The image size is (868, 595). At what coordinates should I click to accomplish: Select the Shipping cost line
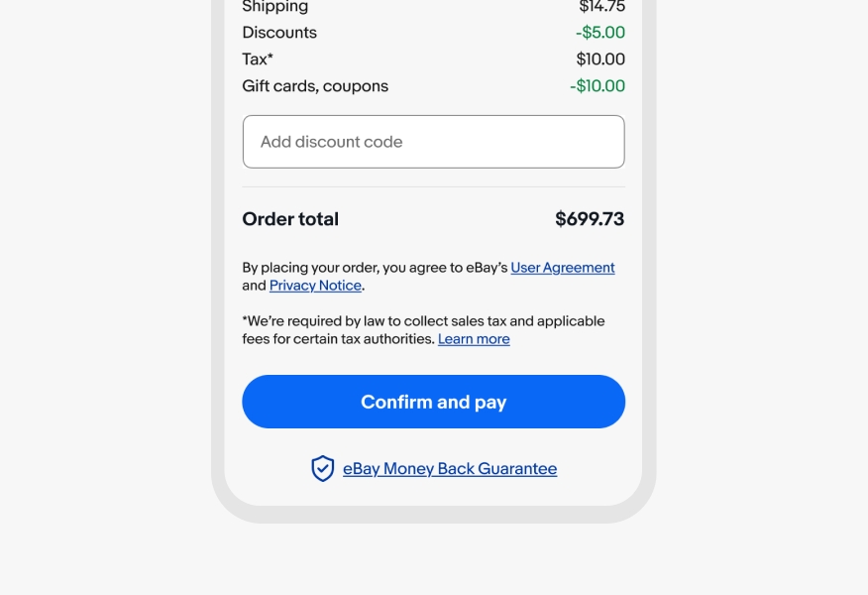tap(274, 8)
